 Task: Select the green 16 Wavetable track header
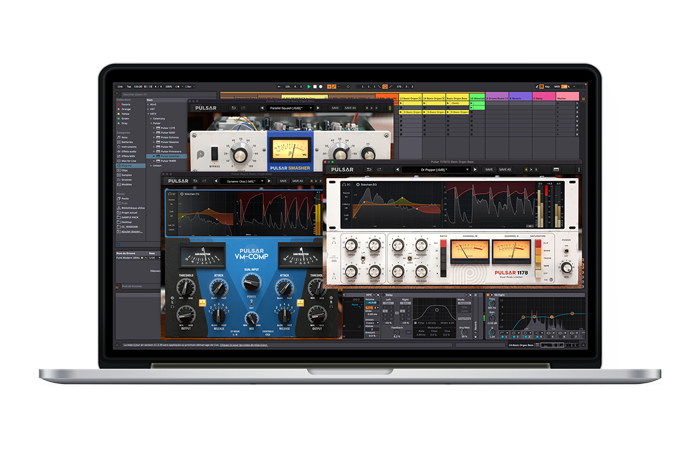[x=478, y=98]
